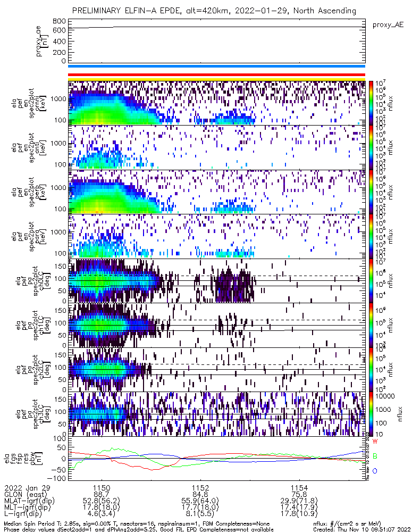Screen dimensions: 412x532
Task: Click the green B legend letter
Action: (x=375, y=456)
